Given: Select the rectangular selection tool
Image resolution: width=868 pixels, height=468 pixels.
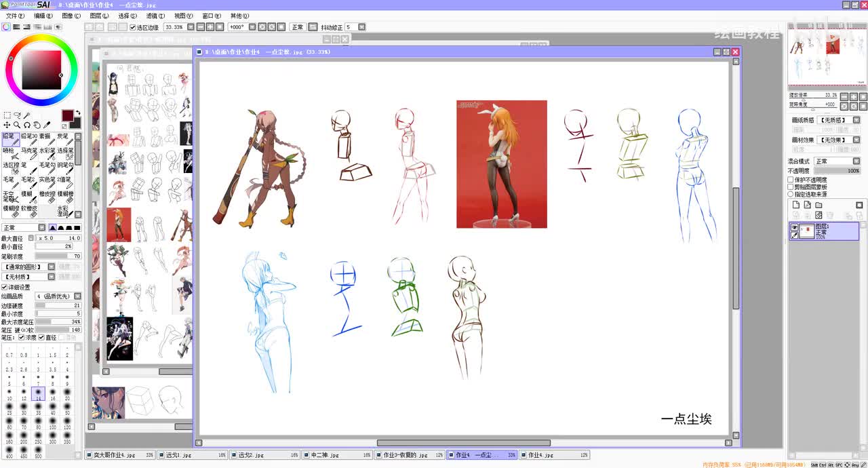Looking at the screenshot, I should pos(7,115).
